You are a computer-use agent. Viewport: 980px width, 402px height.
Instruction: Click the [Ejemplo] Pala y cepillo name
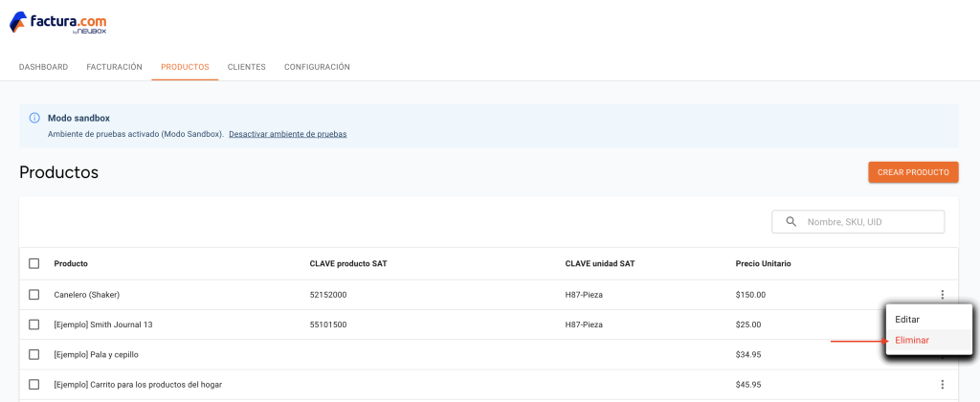[x=97, y=354]
